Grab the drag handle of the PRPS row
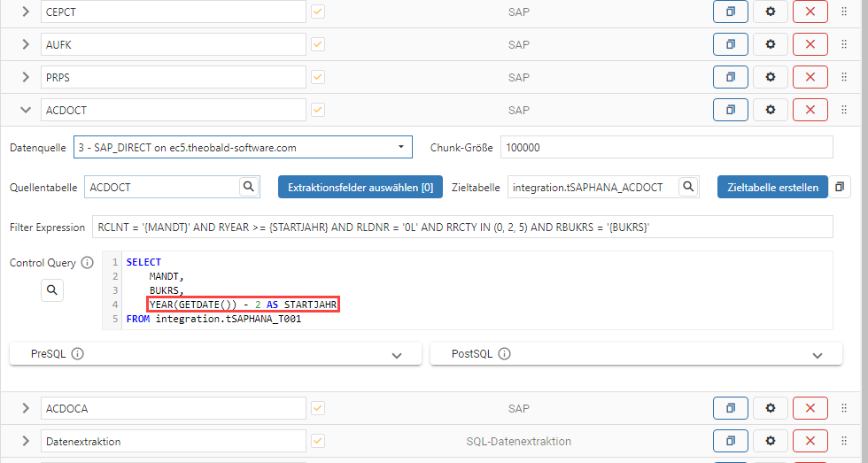This screenshot has height=463, width=868. pos(844,77)
